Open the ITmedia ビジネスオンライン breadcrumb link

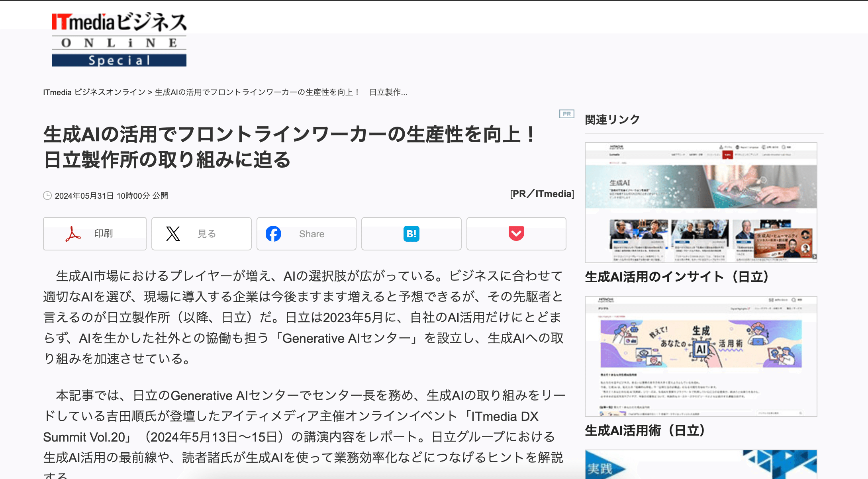pos(94,92)
